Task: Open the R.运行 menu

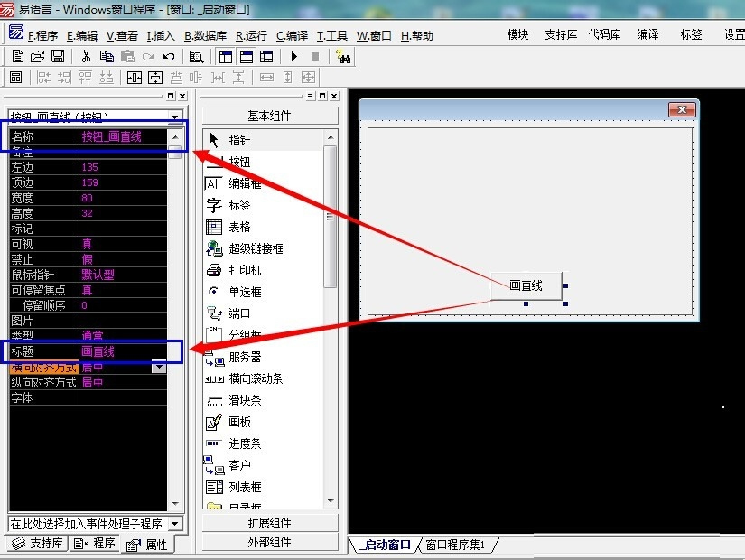Action: [251, 36]
